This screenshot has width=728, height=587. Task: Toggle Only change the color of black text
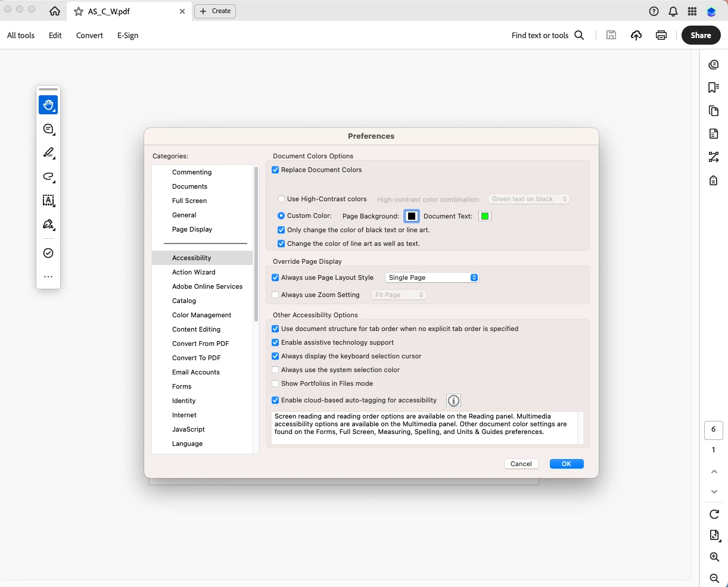coord(281,230)
